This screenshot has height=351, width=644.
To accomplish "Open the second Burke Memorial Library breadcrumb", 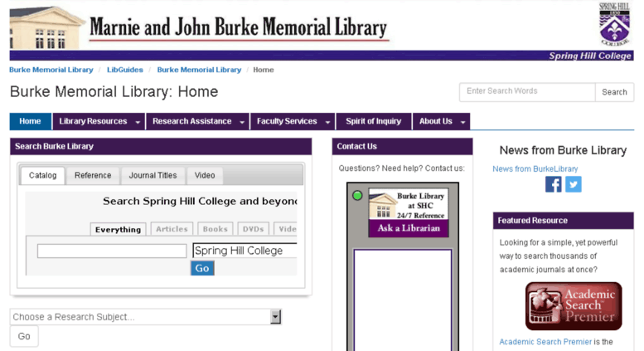I will click(199, 70).
